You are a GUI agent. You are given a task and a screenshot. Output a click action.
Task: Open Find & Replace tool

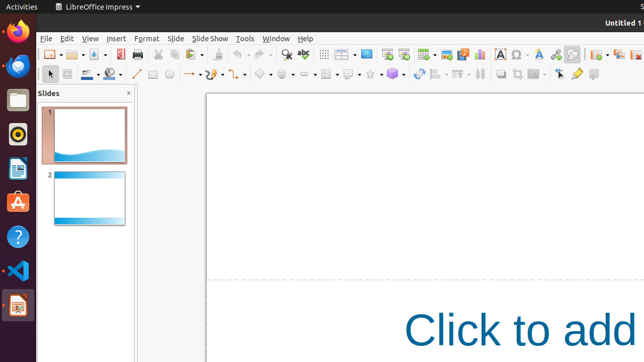(x=287, y=54)
